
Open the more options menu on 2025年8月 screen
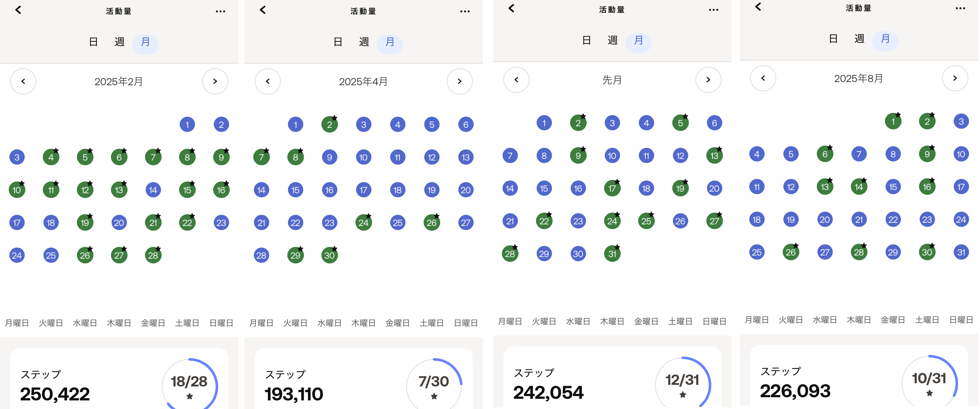(x=960, y=8)
